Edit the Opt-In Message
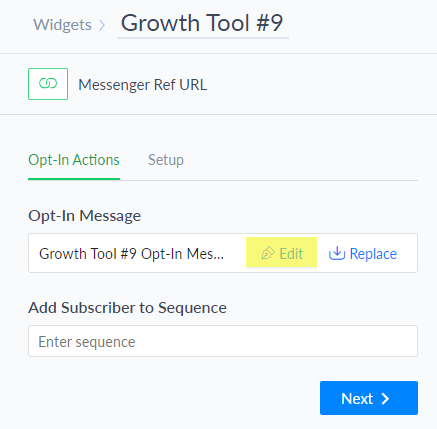This screenshot has width=437, height=429. pos(282,252)
